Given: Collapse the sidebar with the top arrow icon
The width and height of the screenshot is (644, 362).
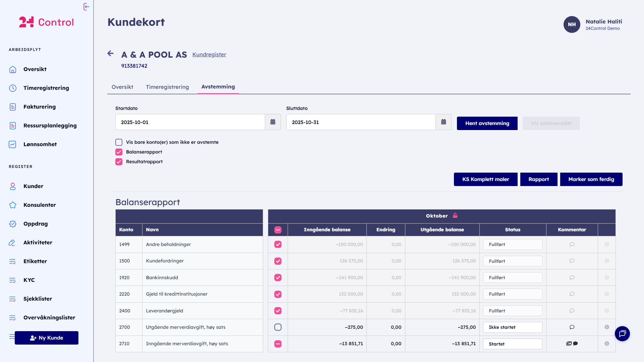Looking at the screenshot, I should tap(86, 7).
